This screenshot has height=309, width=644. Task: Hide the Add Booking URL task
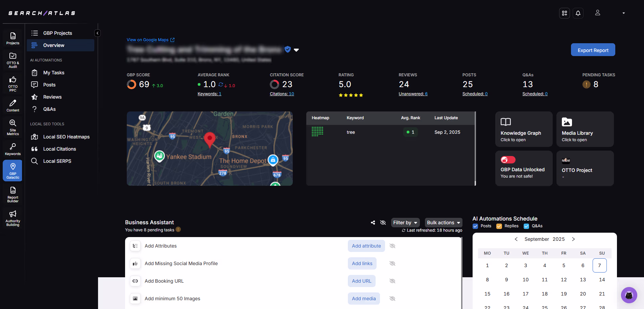click(x=392, y=281)
